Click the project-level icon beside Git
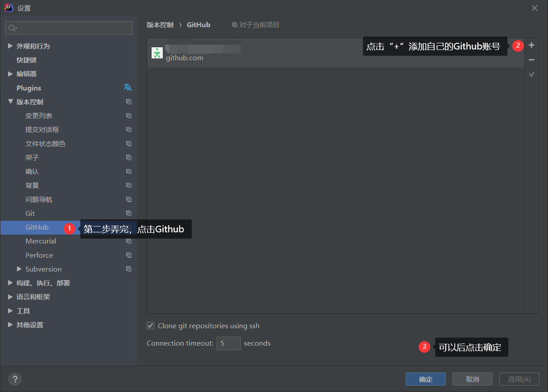 tap(129, 213)
